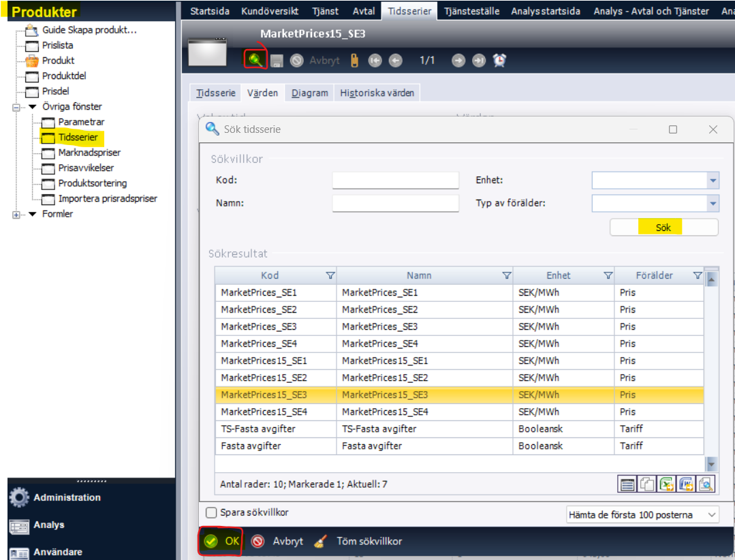The height and width of the screenshot is (560, 735).
Task: Enable the Spara sökvillkor checkbox
Action: pyautogui.click(x=211, y=512)
